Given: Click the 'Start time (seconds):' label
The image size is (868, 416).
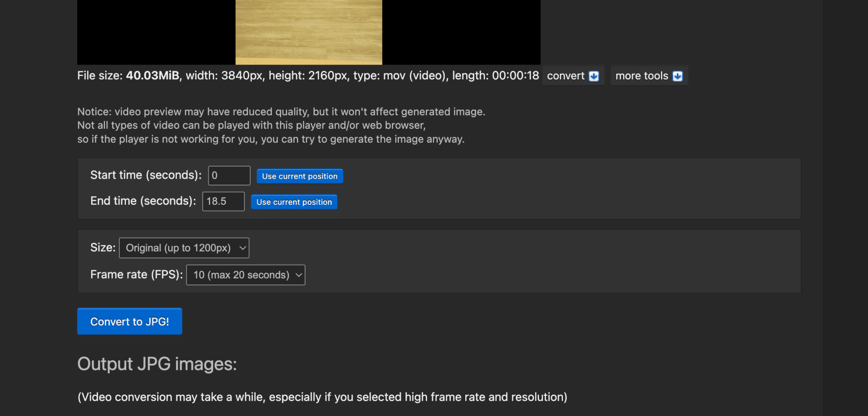Looking at the screenshot, I should coord(146,175).
